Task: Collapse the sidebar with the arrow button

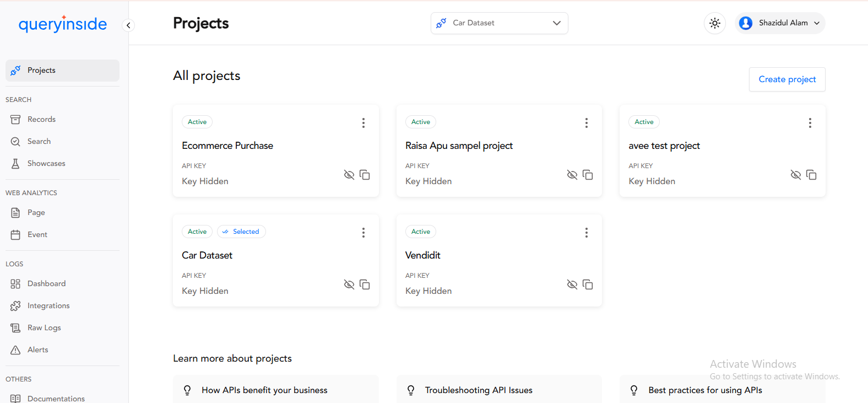Action: coord(128,25)
